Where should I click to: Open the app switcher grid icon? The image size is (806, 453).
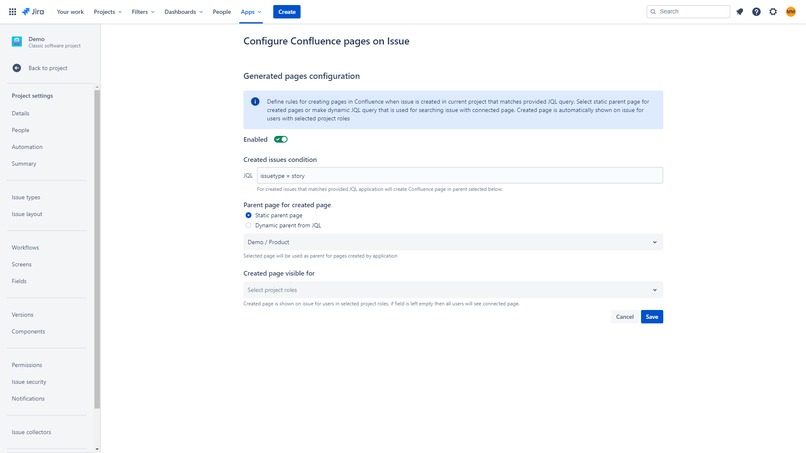[12, 11]
